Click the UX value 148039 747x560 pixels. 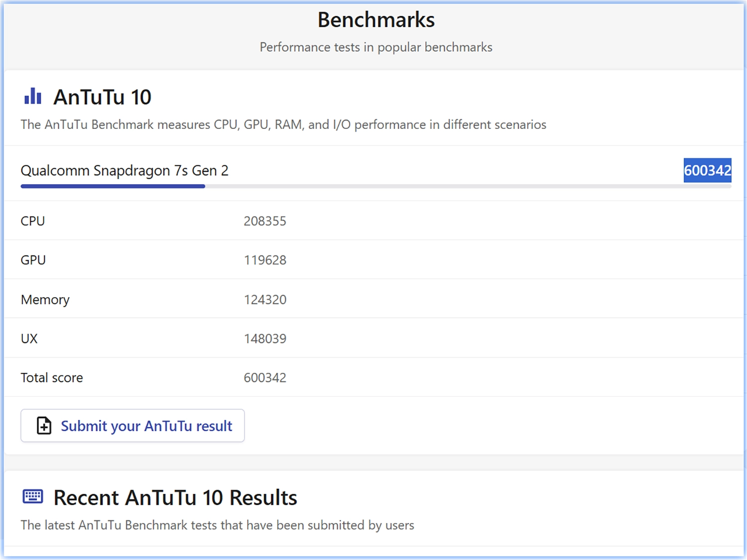(x=265, y=338)
